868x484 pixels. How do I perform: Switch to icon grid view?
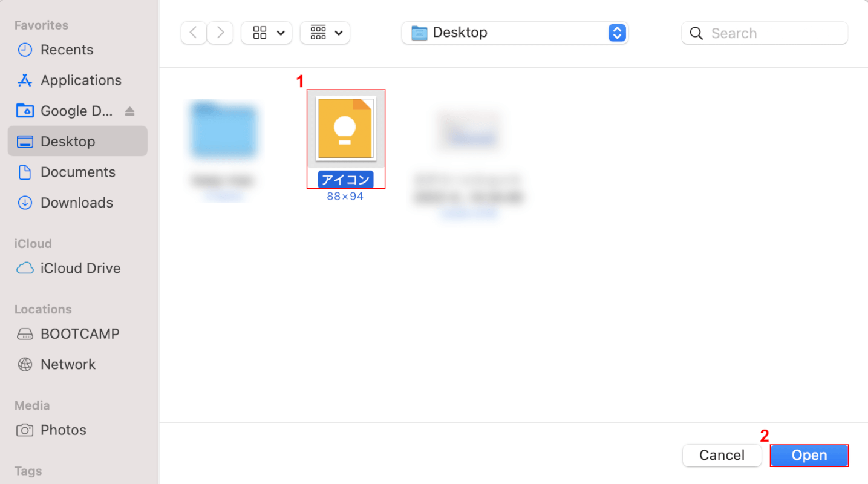pyautogui.click(x=259, y=33)
